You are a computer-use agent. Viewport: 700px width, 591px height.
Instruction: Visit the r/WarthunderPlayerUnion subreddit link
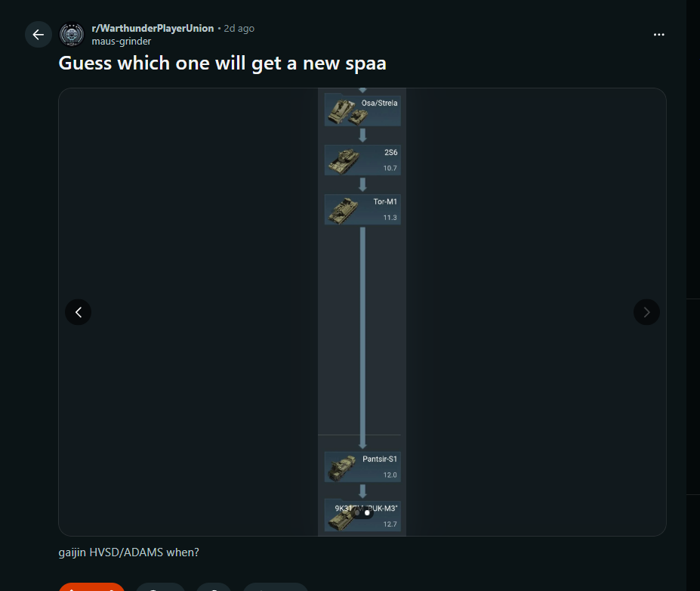point(153,28)
